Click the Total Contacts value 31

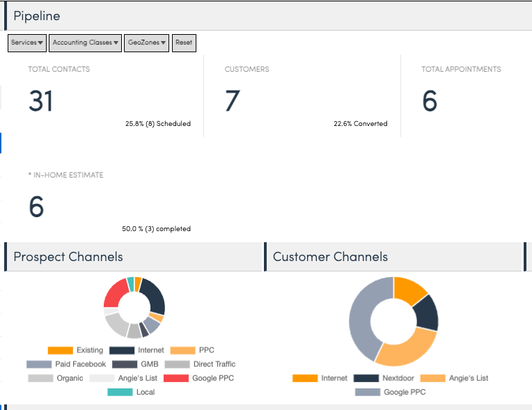tap(40, 101)
